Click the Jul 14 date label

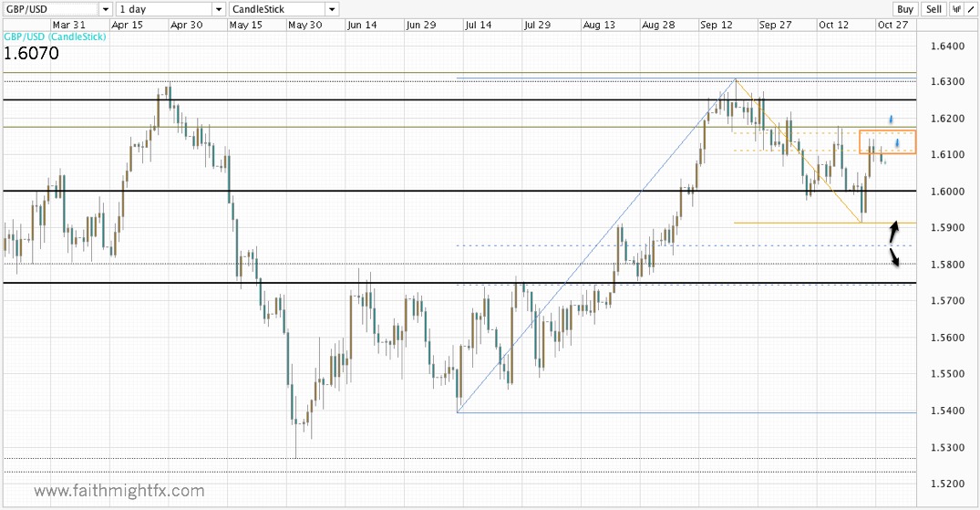(478, 25)
